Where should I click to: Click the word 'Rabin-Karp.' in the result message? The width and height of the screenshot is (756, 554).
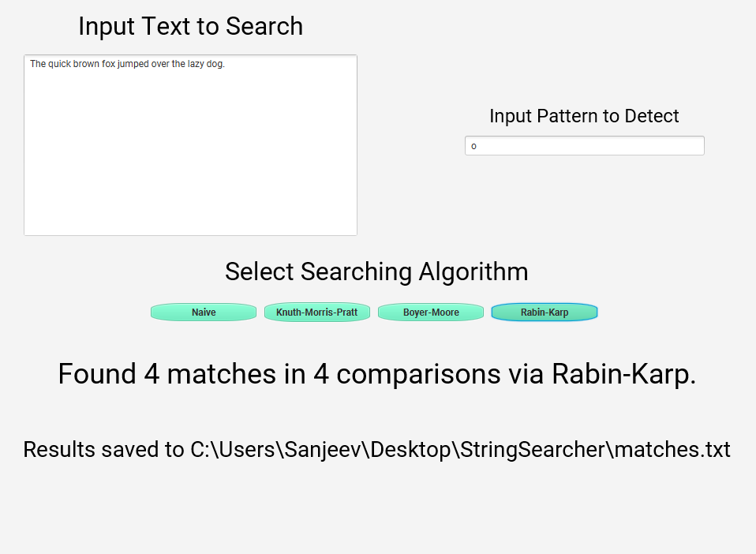623,374
